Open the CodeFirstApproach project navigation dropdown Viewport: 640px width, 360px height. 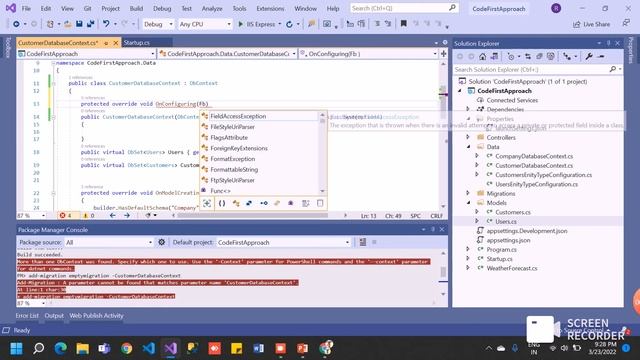87,53
